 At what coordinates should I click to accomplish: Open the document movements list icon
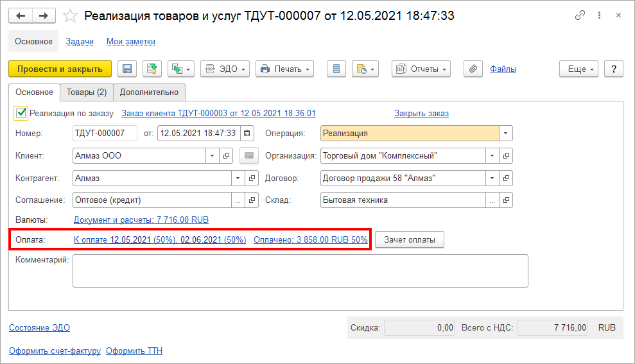(x=338, y=69)
